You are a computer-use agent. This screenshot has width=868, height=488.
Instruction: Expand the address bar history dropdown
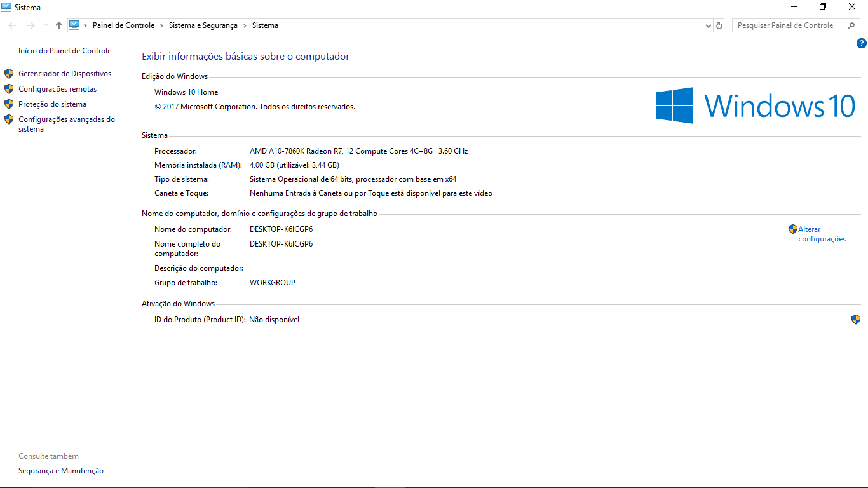709,25
